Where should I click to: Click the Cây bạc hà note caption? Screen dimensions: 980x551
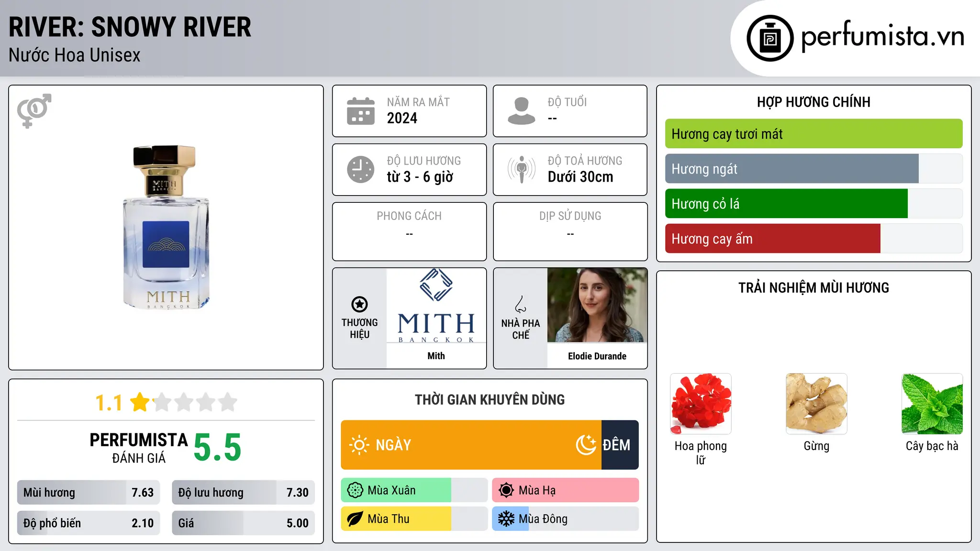(932, 446)
